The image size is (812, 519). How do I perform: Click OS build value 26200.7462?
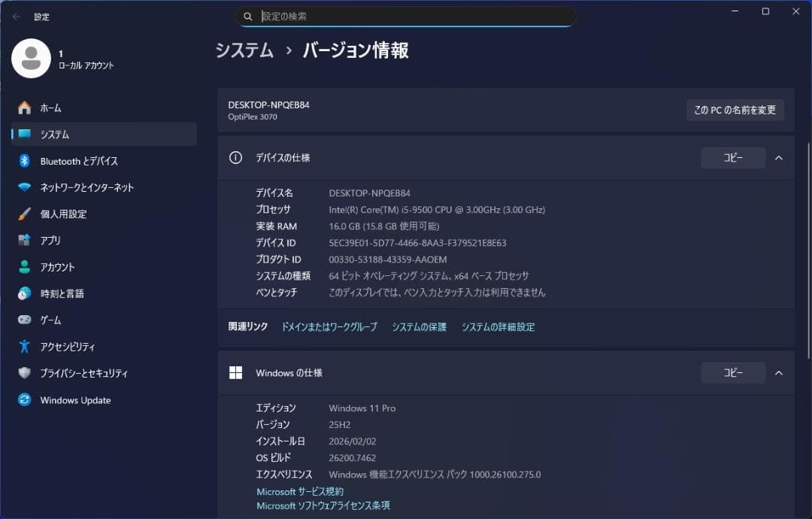click(x=352, y=458)
